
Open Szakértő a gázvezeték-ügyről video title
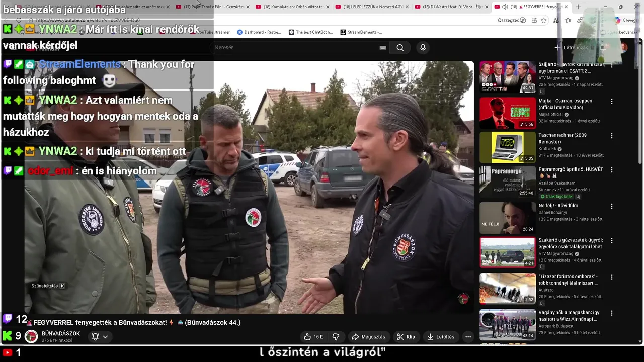[x=571, y=243]
